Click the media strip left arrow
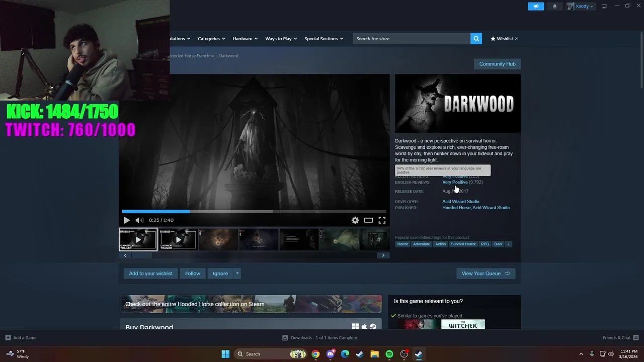This screenshot has height=362, width=644. coord(125,255)
